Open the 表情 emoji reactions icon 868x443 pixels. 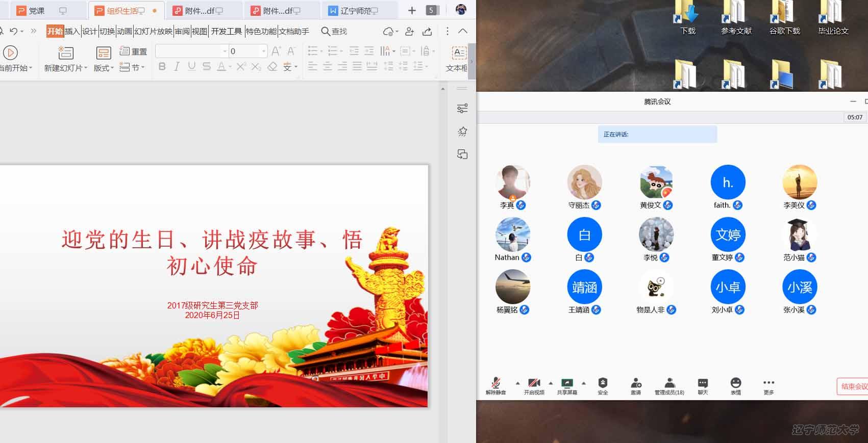pos(735,383)
